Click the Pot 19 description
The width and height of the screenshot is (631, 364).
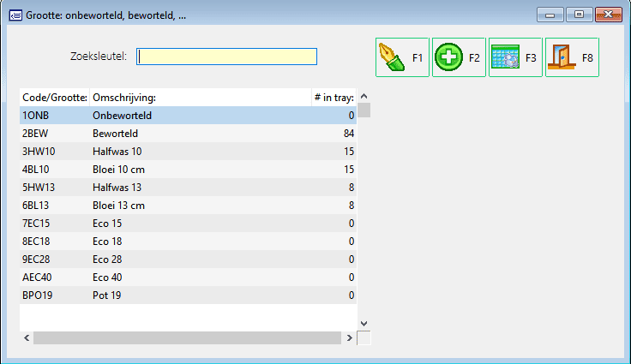click(106, 295)
